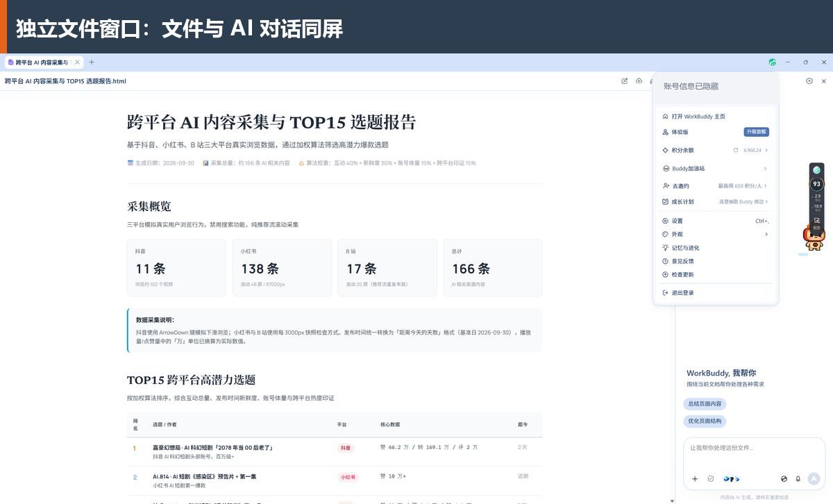Screen dimensions: 833x504
Task: Click the 小红书 platform tag in row 2
Action: [x=348, y=477]
